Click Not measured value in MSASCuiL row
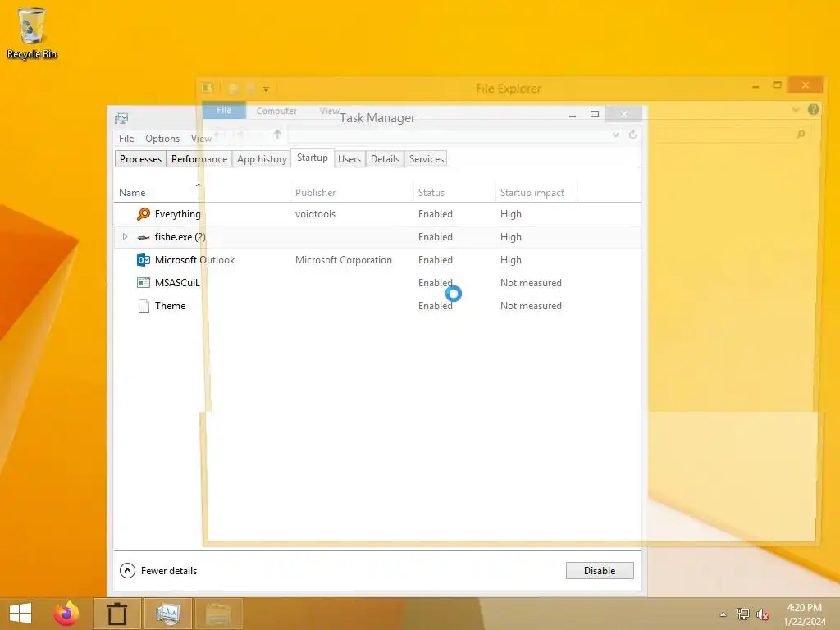The image size is (840, 630). 531,283
